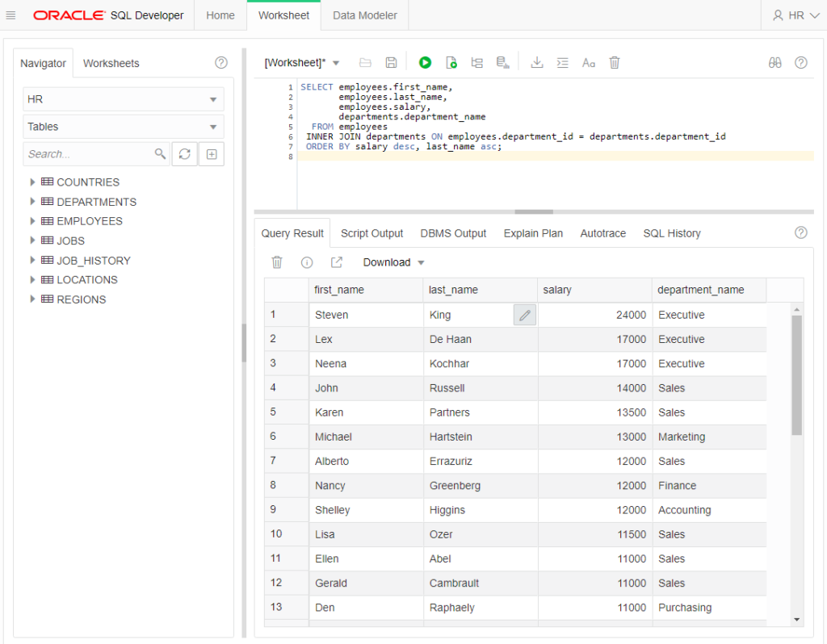Image resolution: width=827 pixels, height=644 pixels.
Task: Expand the DEPARTMENTS table node
Action: coord(33,202)
